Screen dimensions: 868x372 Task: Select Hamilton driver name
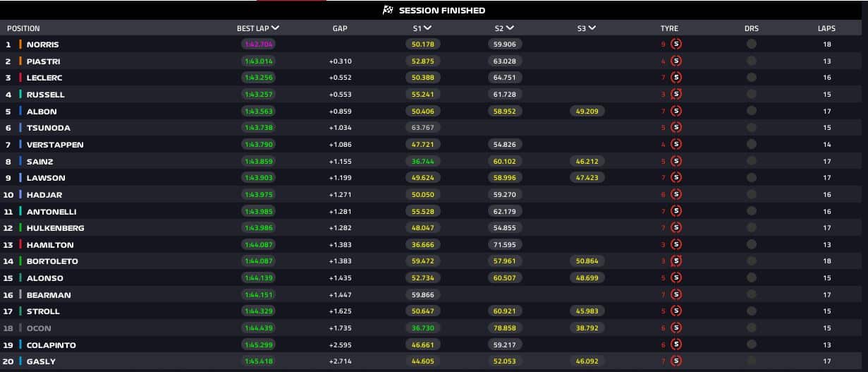50,245
